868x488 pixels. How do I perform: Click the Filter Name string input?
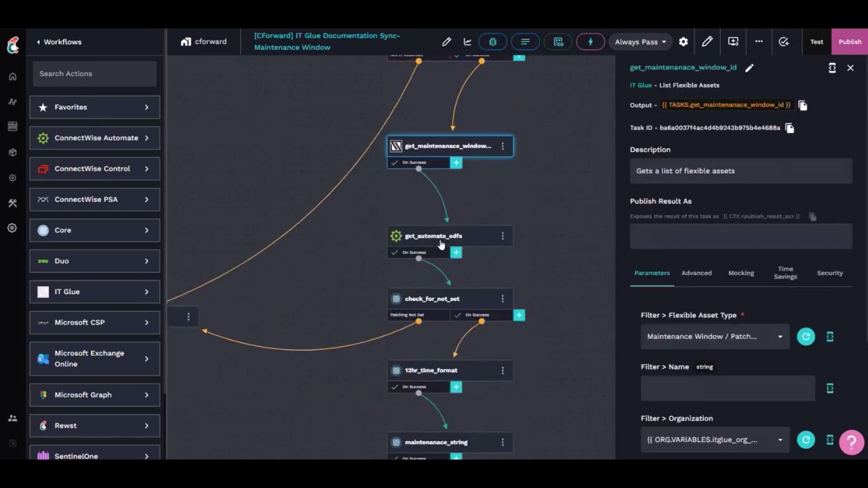tap(728, 388)
